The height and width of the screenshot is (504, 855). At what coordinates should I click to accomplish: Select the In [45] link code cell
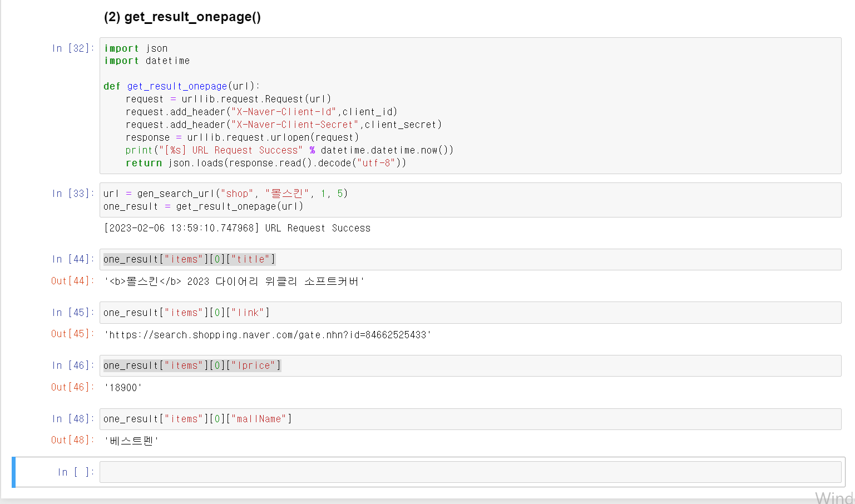470,313
